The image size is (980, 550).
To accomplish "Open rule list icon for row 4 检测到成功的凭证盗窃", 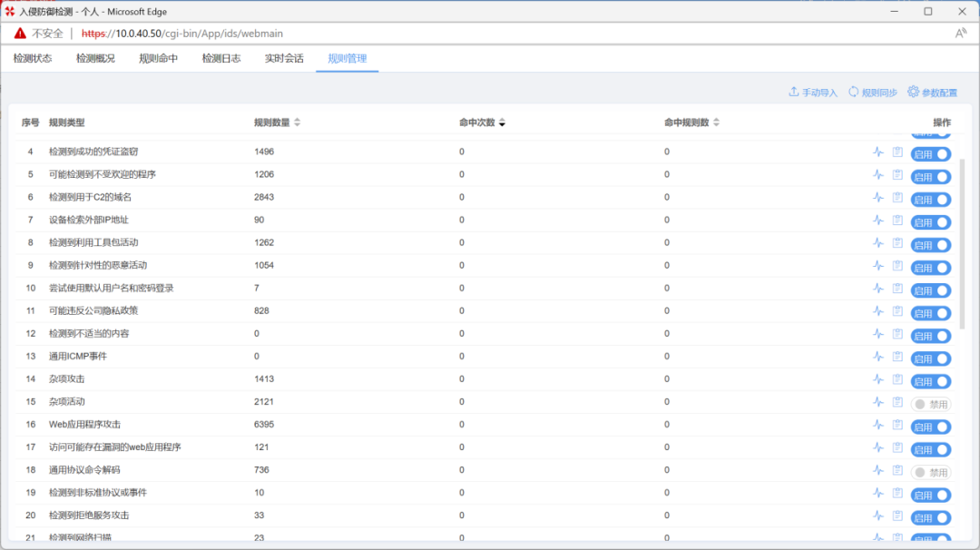I will (x=897, y=152).
